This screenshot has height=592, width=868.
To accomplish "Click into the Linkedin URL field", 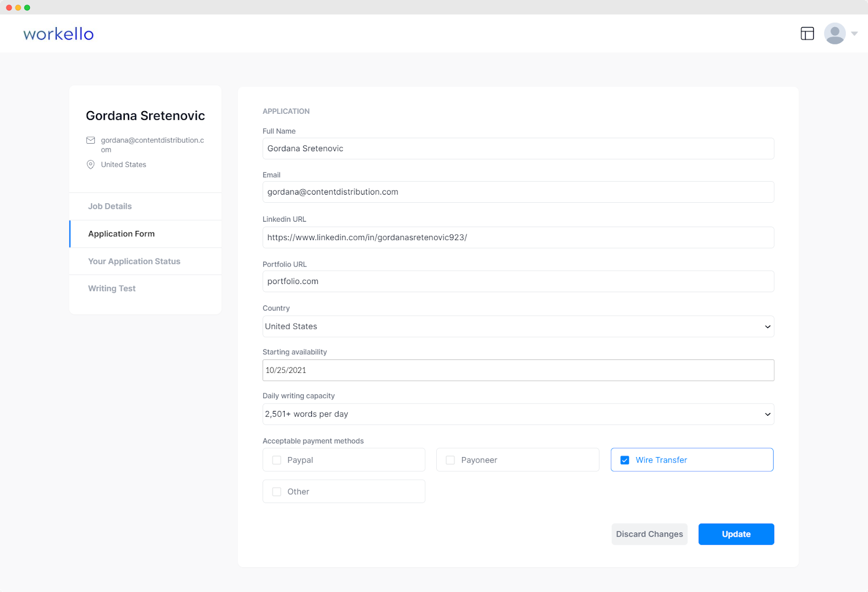I will pyautogui.click(x=518, y=237).
